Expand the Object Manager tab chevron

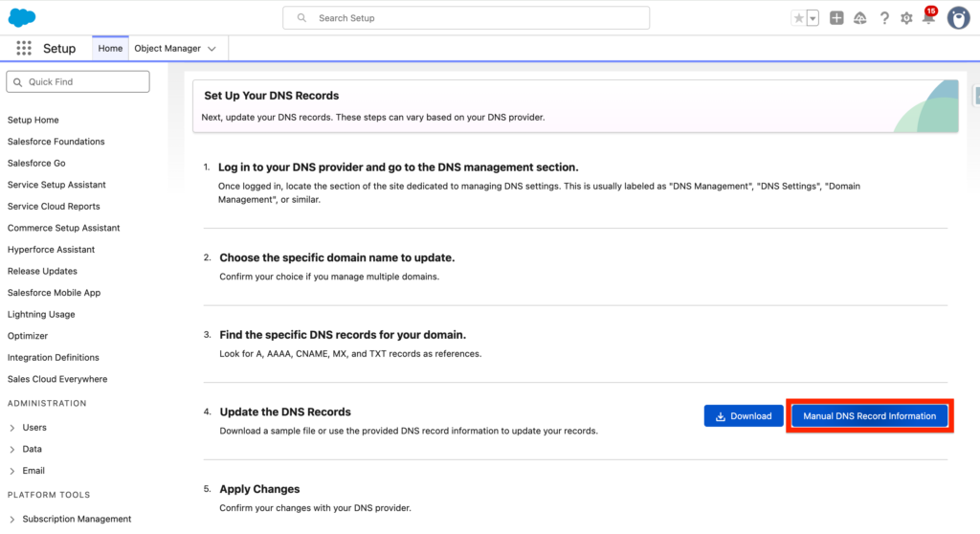[212, 49]
